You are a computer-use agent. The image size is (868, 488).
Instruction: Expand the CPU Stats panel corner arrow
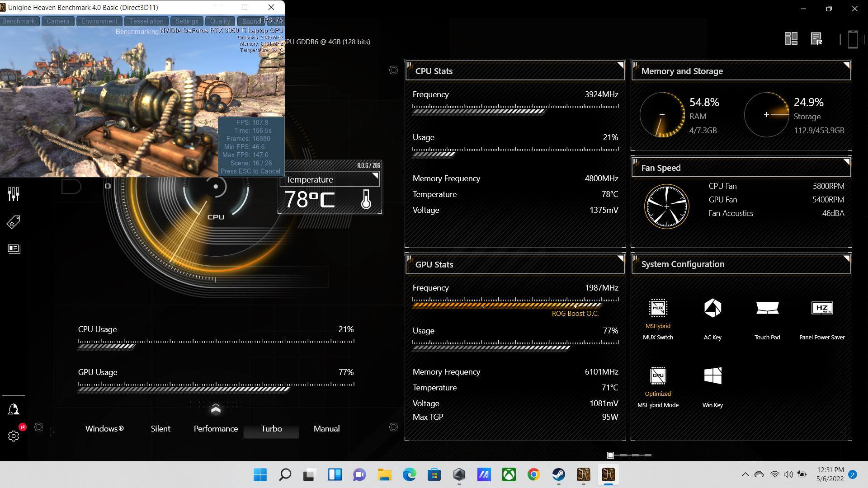pos(620,65)
